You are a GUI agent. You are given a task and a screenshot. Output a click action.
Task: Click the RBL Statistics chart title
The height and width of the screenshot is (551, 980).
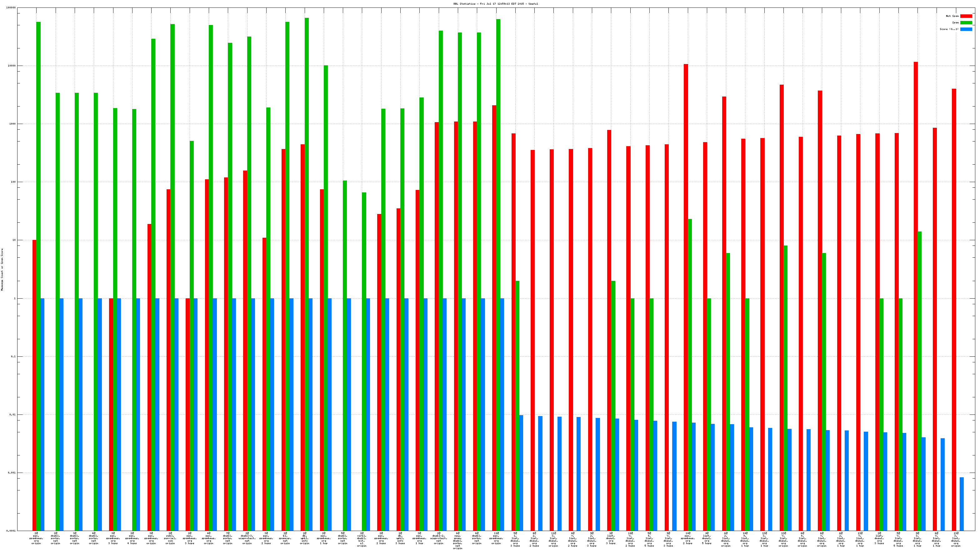(495, 4)
